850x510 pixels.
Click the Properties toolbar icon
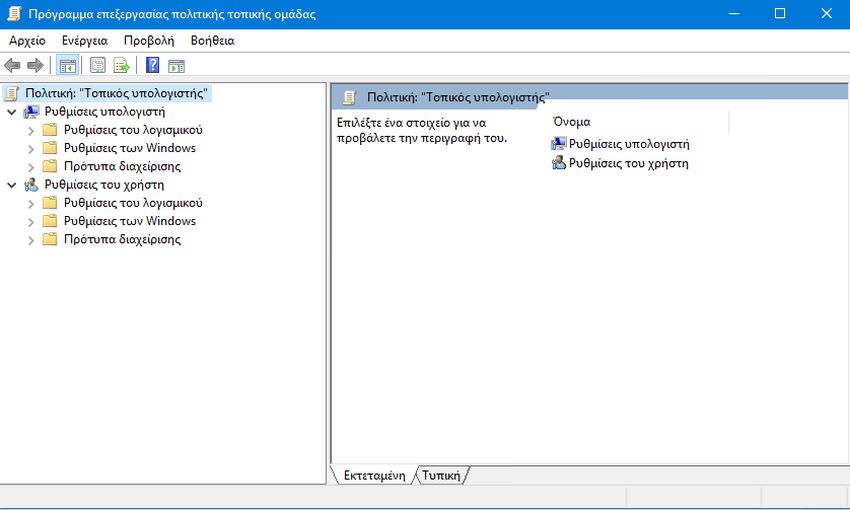[98, 66]
